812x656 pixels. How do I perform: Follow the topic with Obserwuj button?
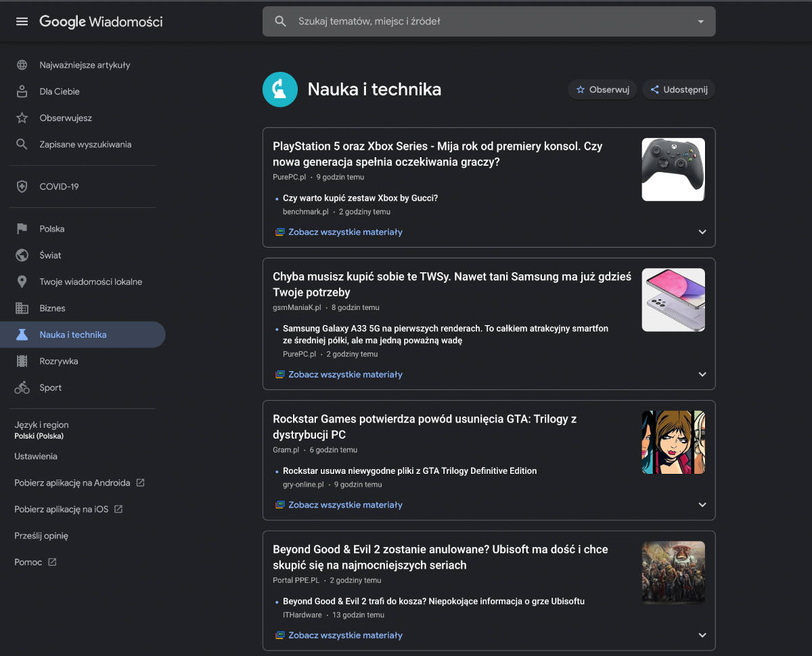(x=602, y=89)
